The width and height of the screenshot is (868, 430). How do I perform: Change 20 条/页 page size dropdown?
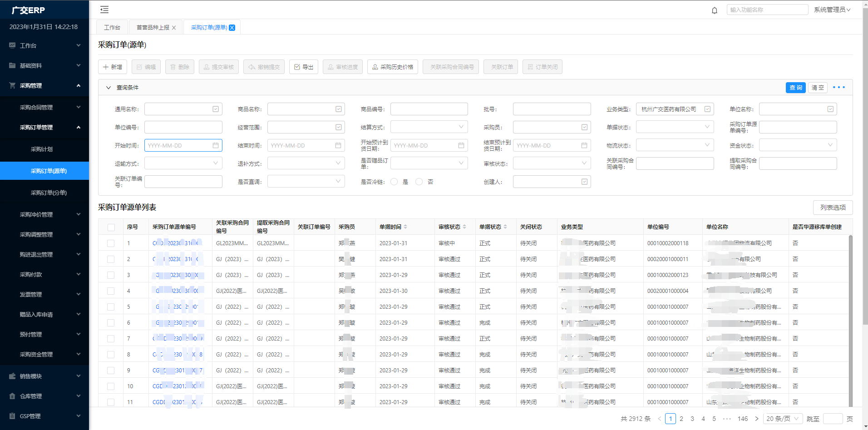pyautogui.click(x=783, y=419)
